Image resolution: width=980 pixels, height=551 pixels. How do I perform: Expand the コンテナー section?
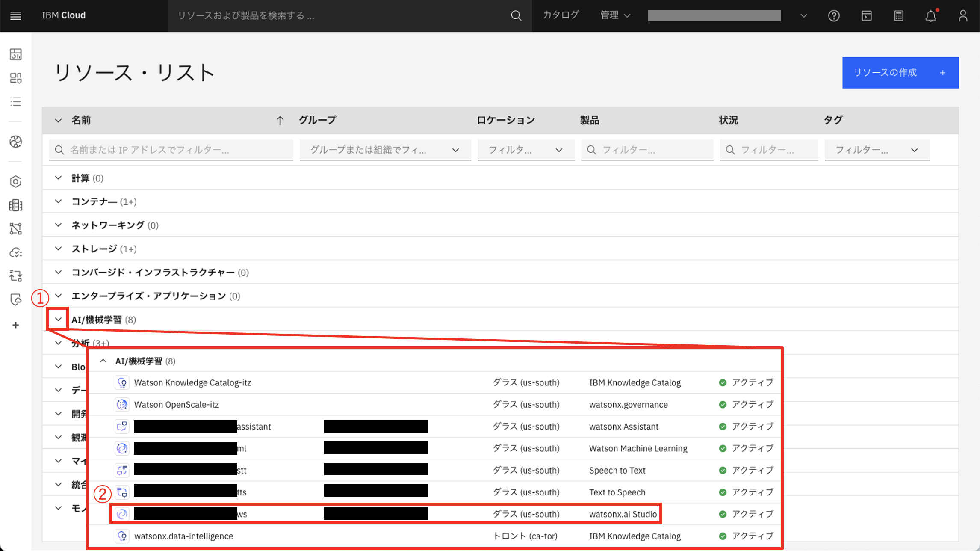[59, 201]
